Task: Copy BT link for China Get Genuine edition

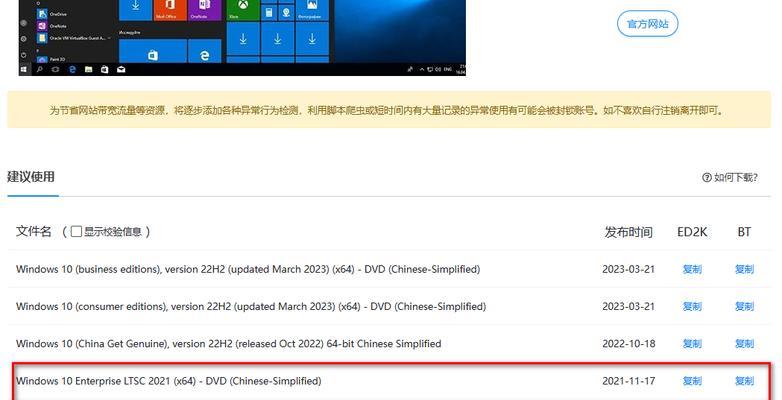Action: pyautogui.click(x=744, y=344)
